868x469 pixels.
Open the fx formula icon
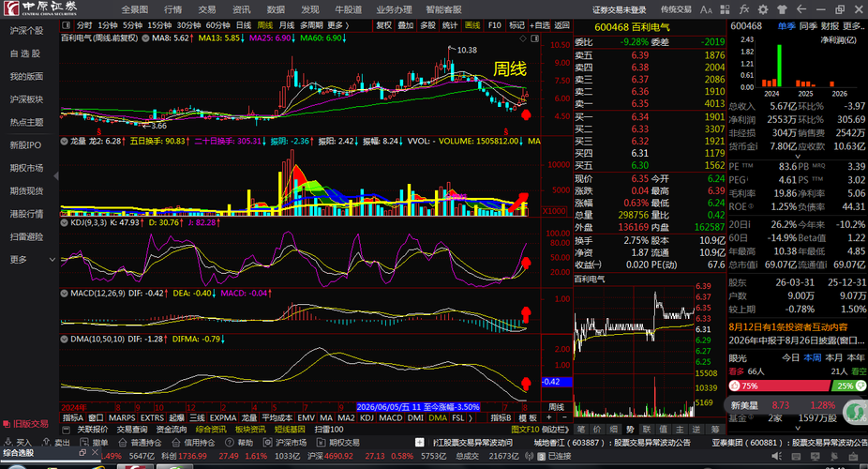click(x=744, y=9)
